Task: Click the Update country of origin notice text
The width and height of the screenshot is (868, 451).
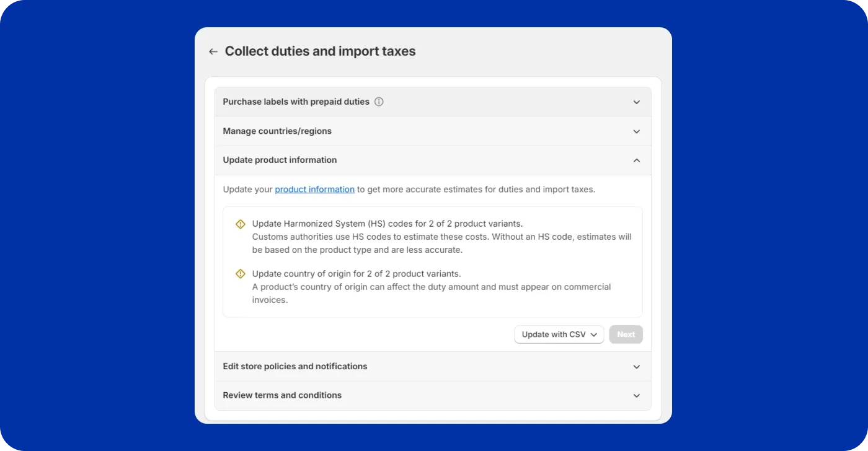Action: click(x=356, y=274)
